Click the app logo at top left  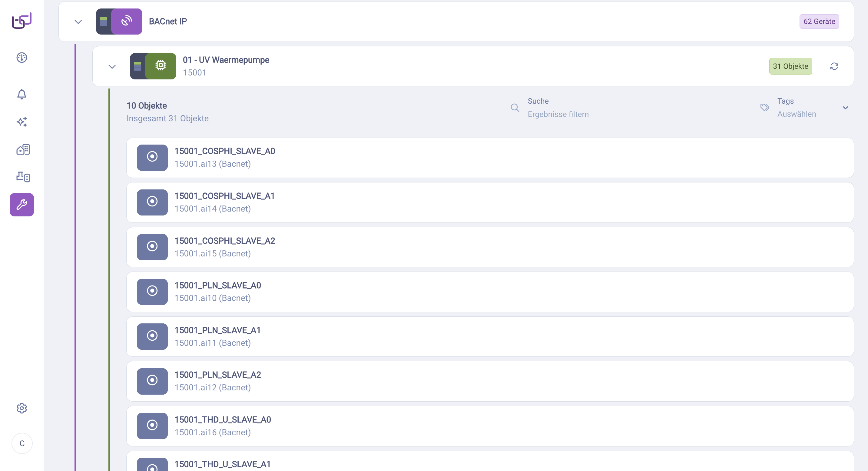click(x=22, y=21)
